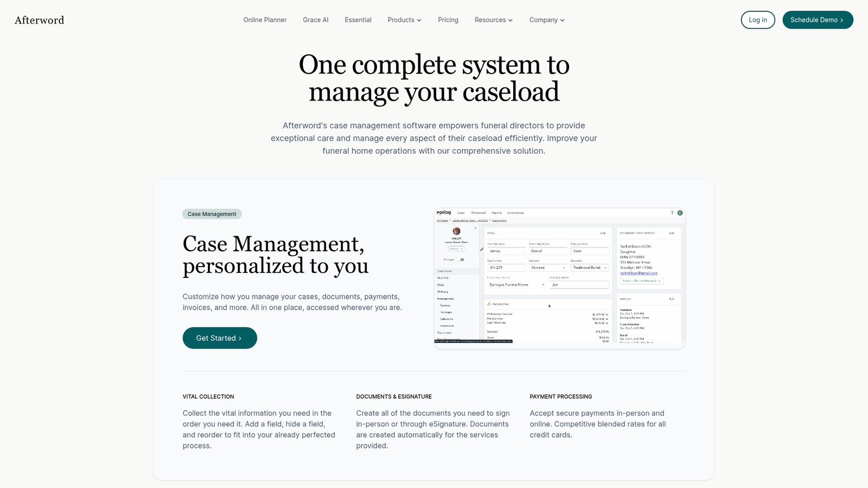The width and height of the screenshot is (868, 488).
Task: Click the "Case Management, personalized to you" heading
Action: 275,254
